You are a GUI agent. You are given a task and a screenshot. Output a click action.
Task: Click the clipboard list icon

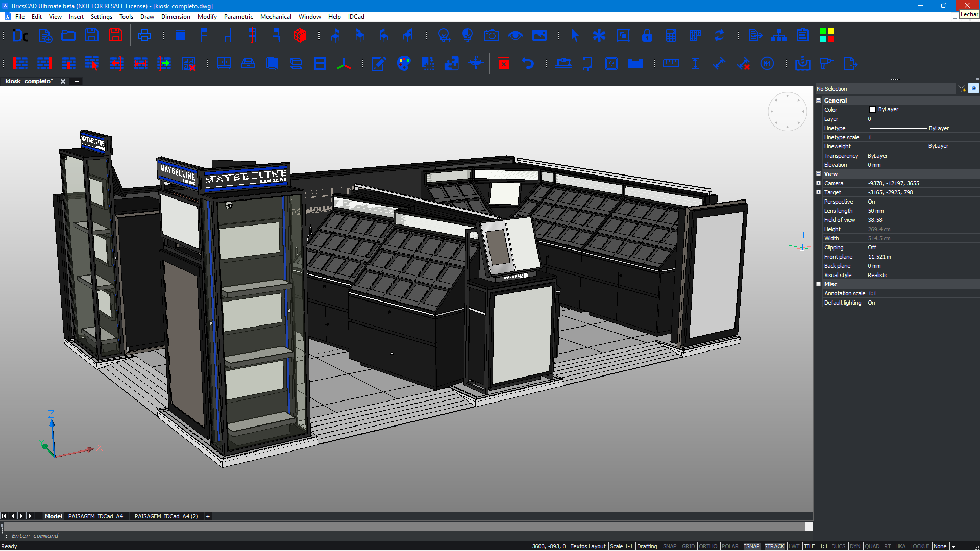coord(803,35)
